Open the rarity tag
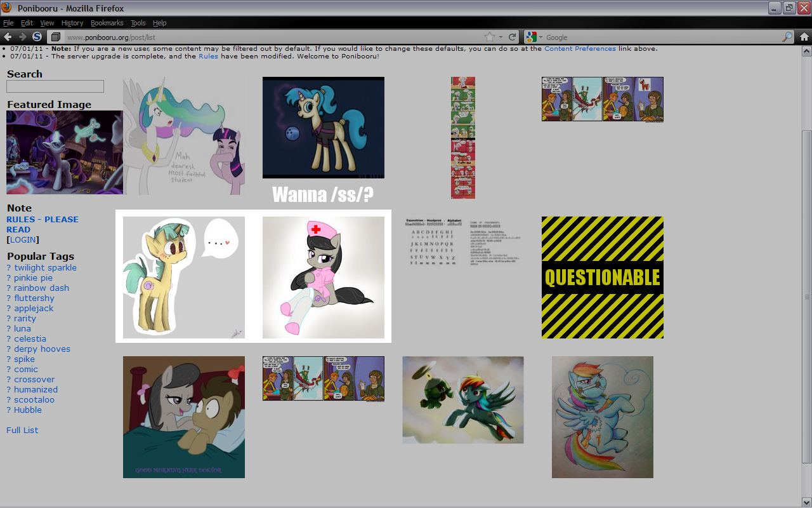812x508 pixels. point(25,318)
